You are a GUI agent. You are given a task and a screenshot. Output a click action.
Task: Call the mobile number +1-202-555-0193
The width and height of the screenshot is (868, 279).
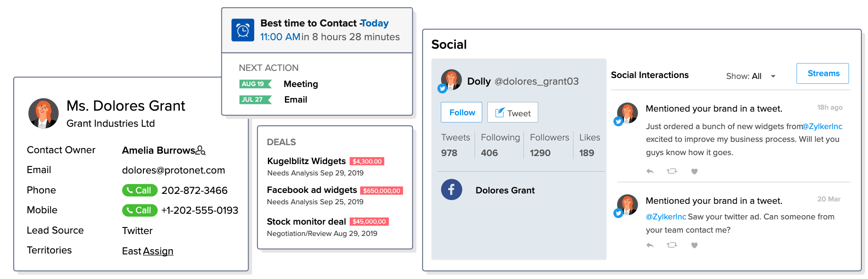click(x=140, y=210)
